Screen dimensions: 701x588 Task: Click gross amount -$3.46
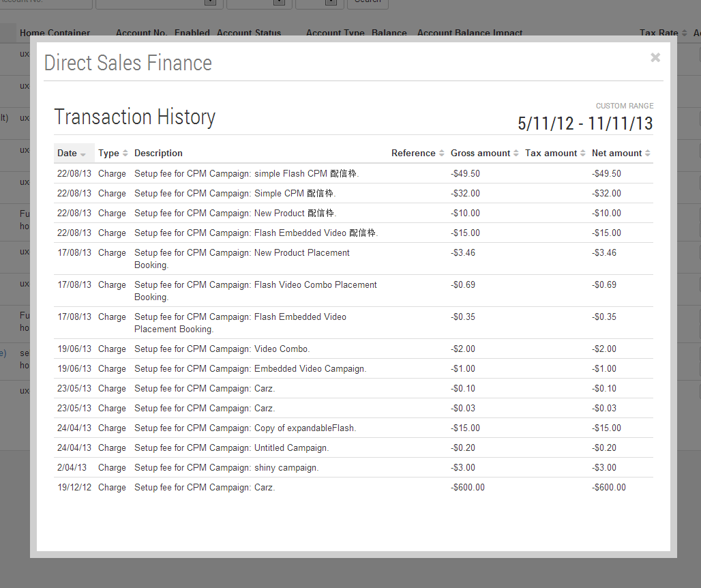tap(463, 252)
